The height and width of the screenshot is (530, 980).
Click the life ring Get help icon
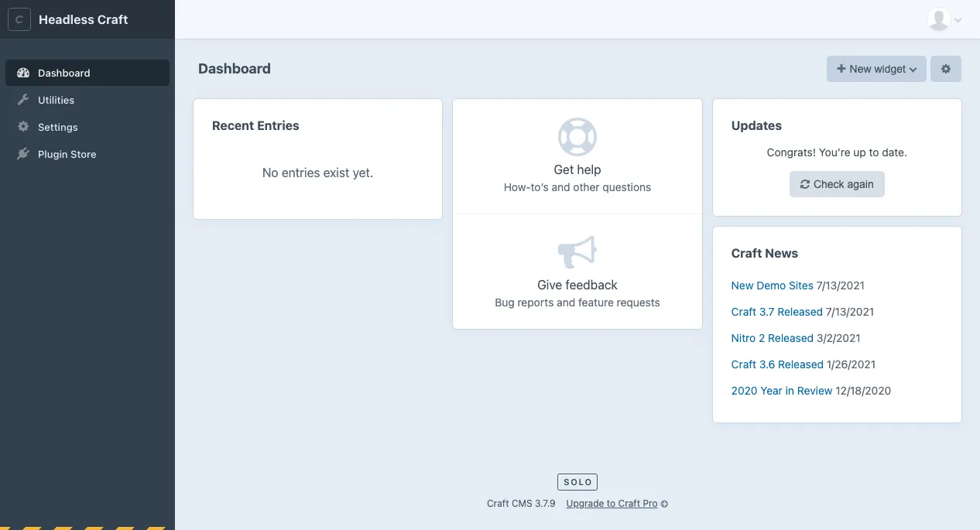[577, 137]
